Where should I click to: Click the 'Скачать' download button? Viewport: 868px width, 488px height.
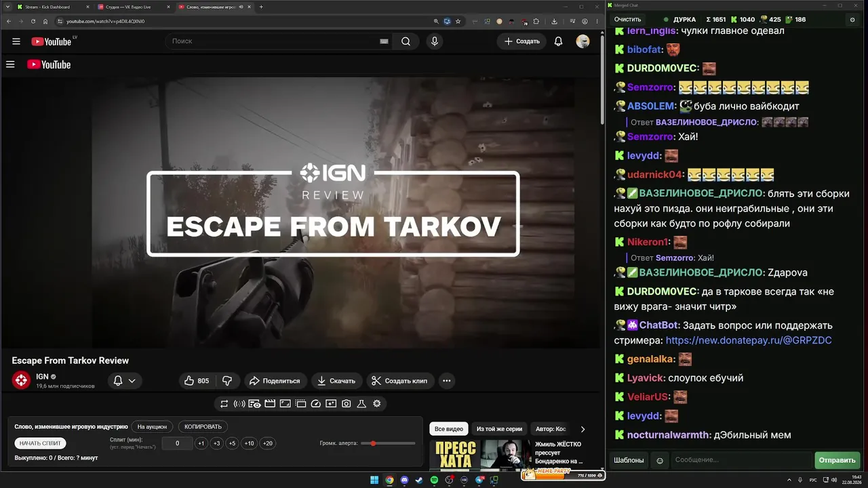pos(336,381)
